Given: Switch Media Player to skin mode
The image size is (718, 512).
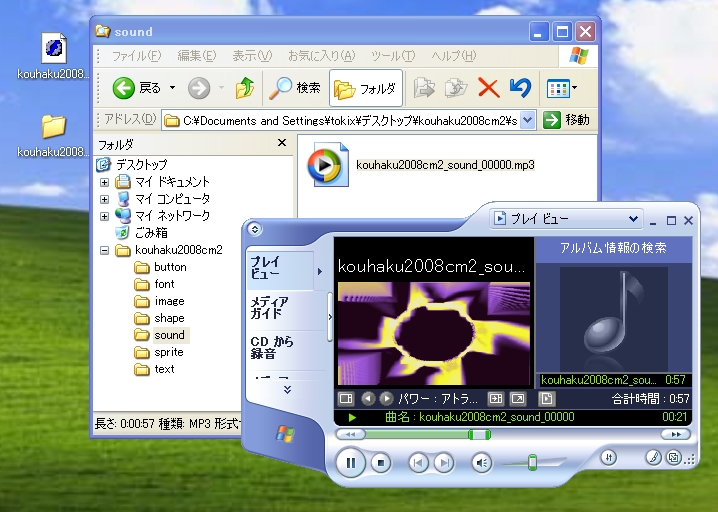Looking at the screenshot, I should (674, 457).
